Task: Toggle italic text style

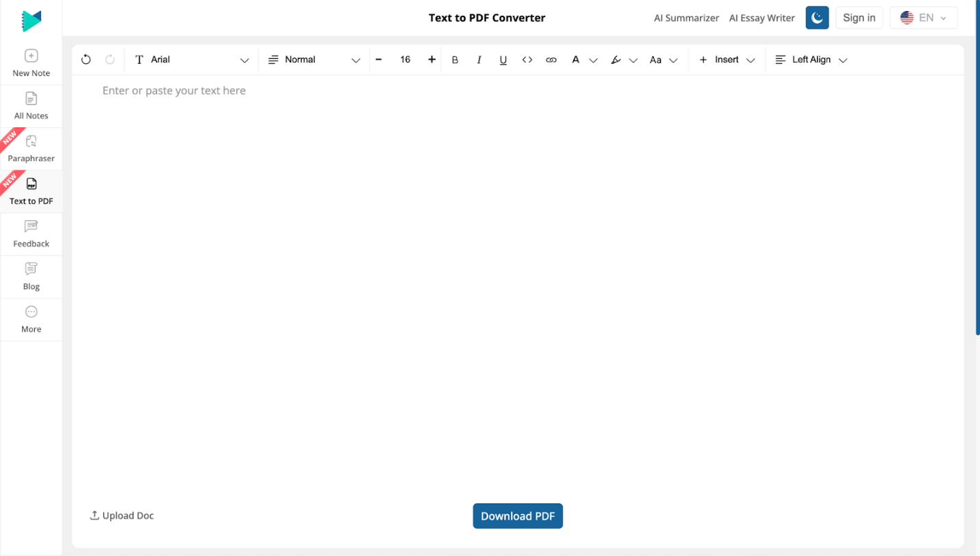Action: pyautogui.click(x=479, y=60)
